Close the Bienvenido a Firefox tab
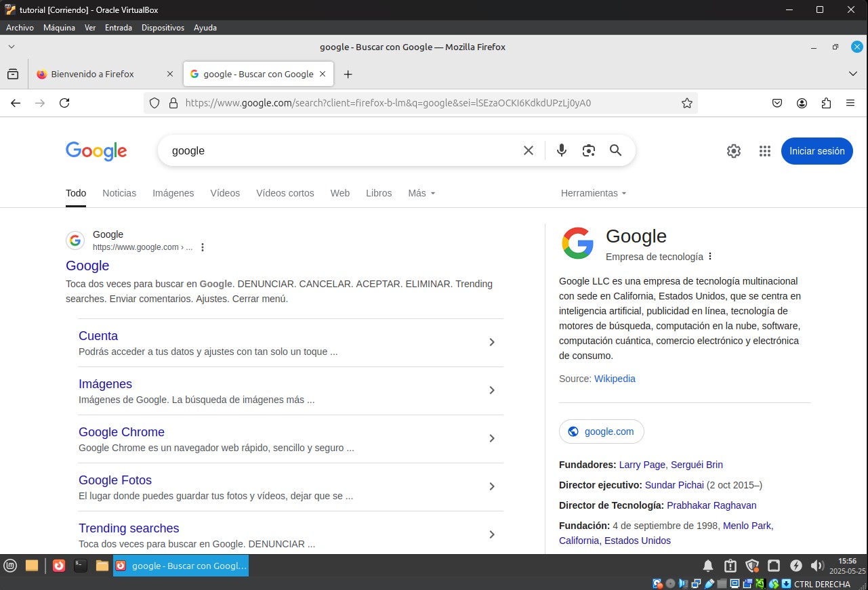 (x=169, y=75)
